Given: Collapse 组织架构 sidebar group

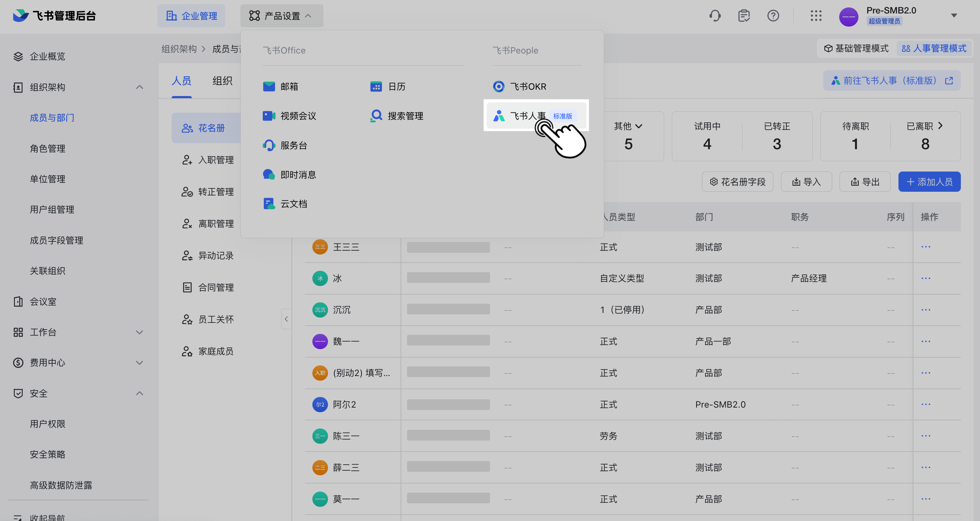Looking at the screenshot, I should pyautogui.click(x=140, y=87).
